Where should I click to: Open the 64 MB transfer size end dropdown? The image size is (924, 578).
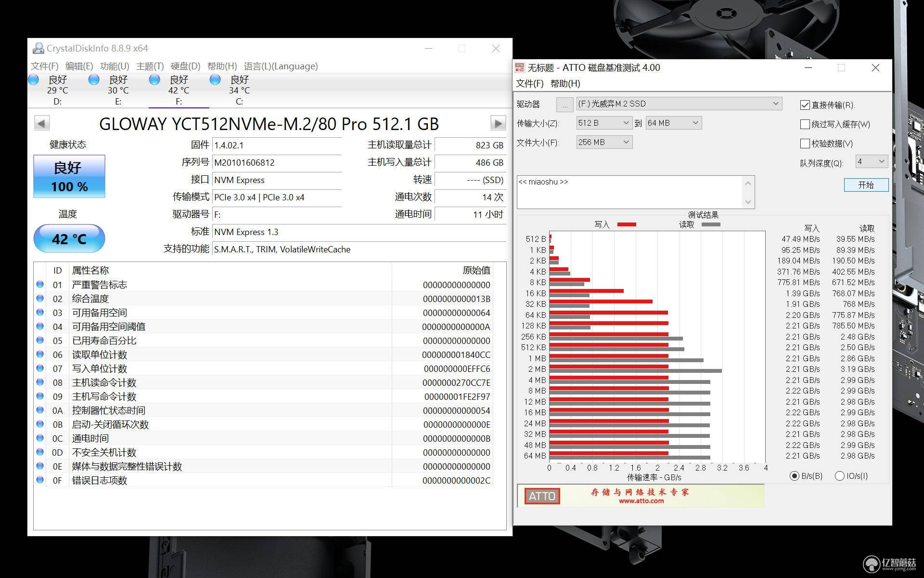click(674, 123)
